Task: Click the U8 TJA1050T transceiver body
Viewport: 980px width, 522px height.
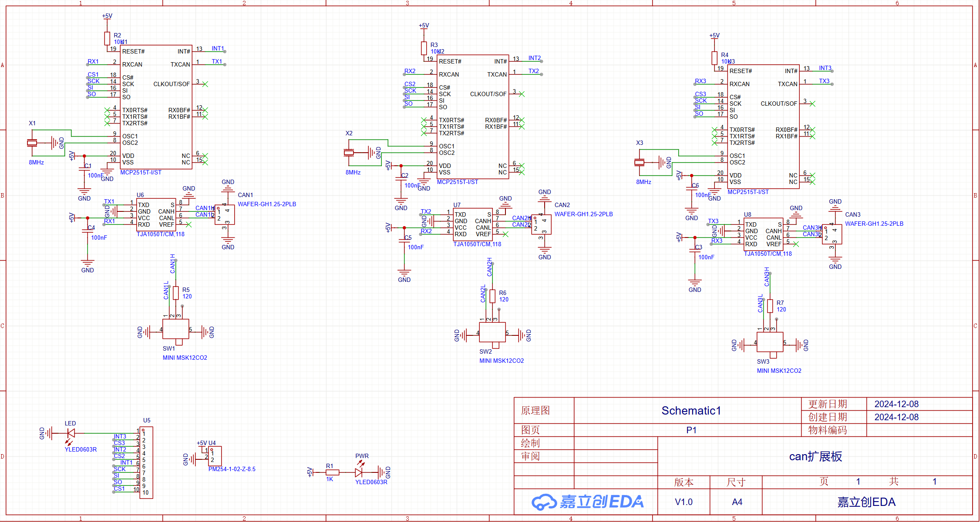Action: 763,234
